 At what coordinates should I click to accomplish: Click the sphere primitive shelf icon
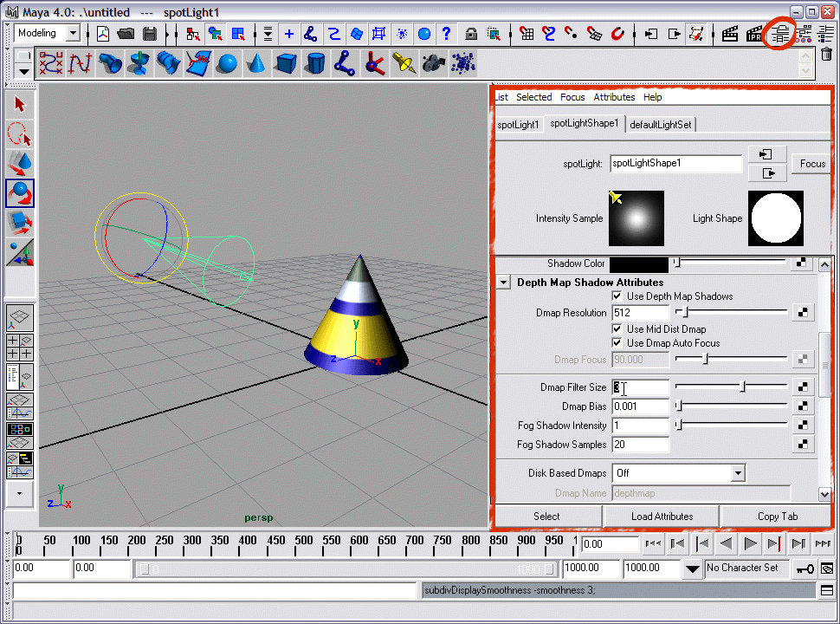227,63
